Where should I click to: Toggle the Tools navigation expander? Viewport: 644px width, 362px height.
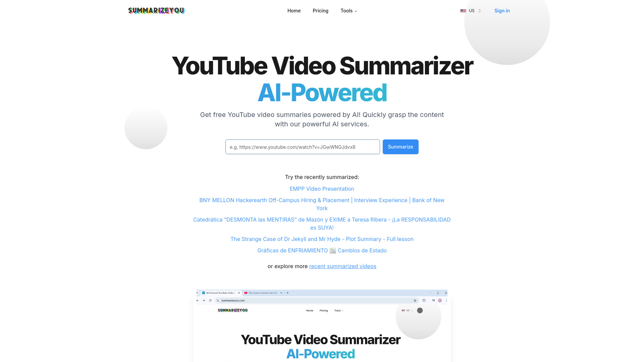pos(349,11)
